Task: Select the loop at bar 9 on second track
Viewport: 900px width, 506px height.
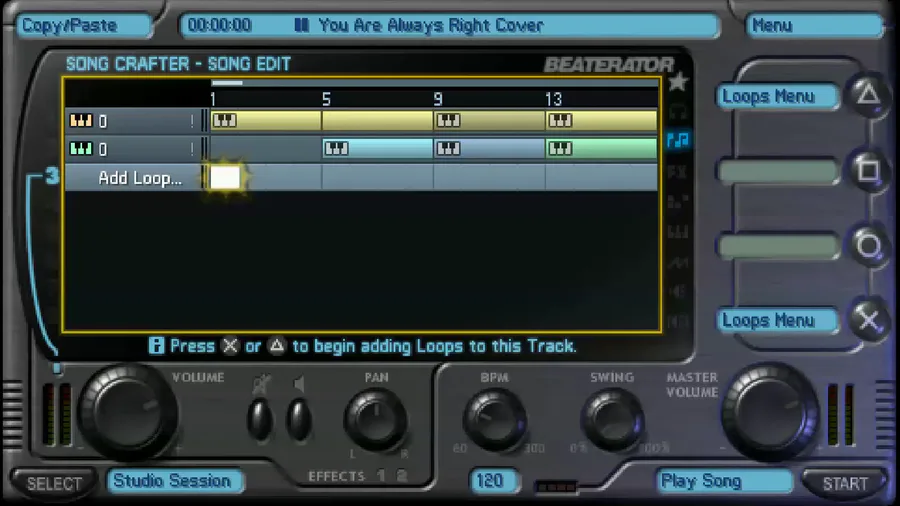Action: pyautogui.click(x=489, y=149)
